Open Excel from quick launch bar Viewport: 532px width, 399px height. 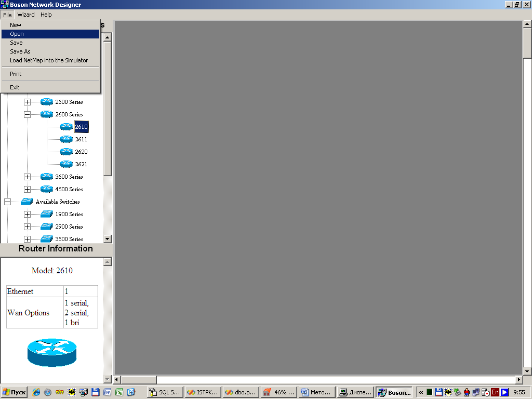click(119, 392)
